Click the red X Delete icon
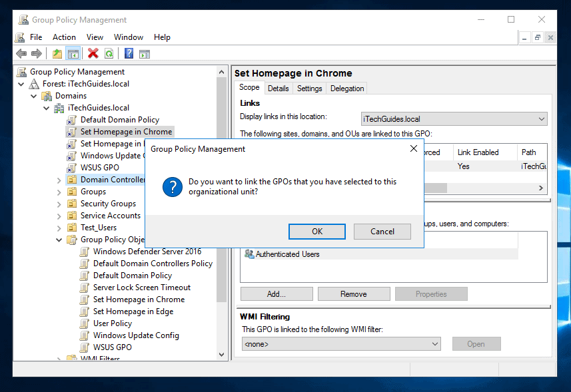This screenshot has height=392, width=571. (93, 54)
